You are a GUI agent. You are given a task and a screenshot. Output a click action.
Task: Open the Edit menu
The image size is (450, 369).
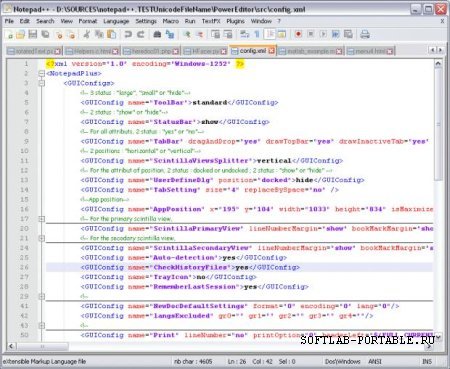(x=25, y=21)
